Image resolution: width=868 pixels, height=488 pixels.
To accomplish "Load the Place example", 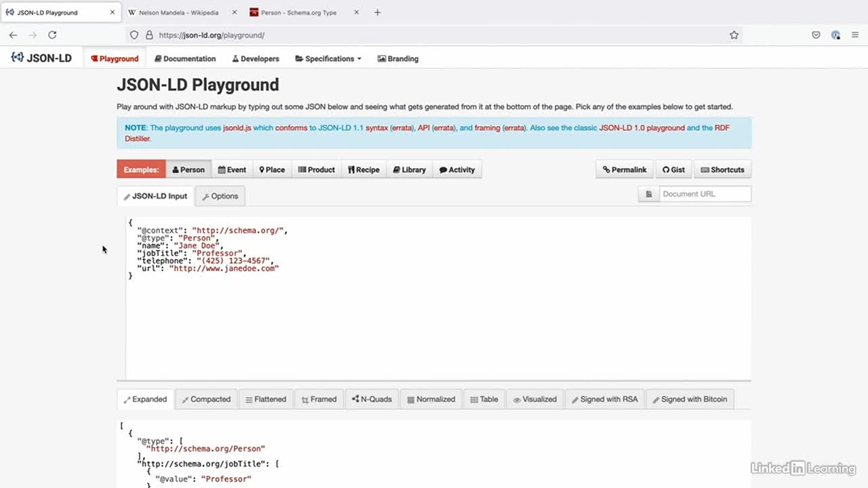I will 272,169.
